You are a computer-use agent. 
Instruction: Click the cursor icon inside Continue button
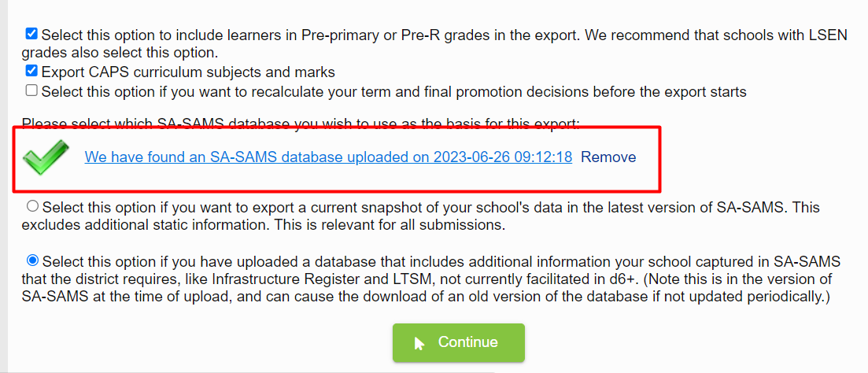click(x=419, y=344)
